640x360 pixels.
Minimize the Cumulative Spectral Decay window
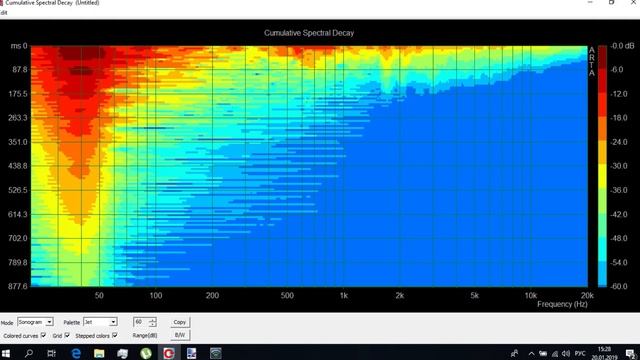[590, 2]
